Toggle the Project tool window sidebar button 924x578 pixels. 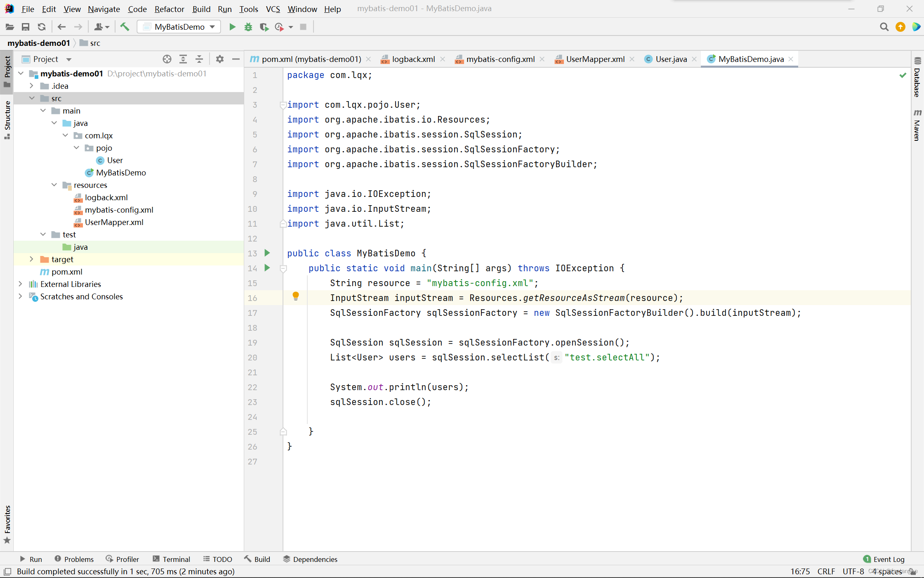7,71
